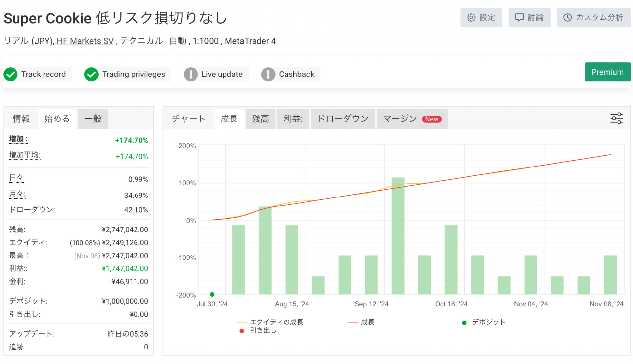Switch to the ドローダウン tab

[343, 119]
